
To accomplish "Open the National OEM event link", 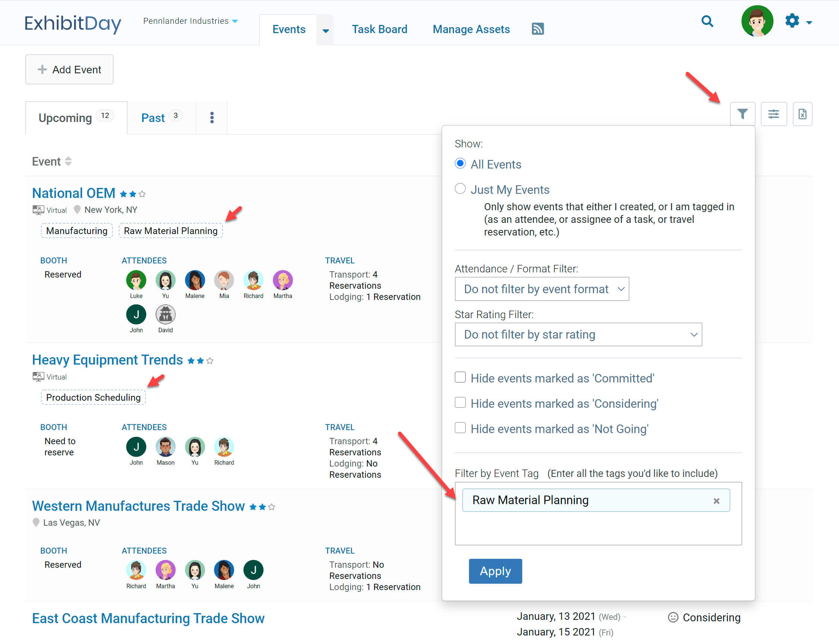I will 73,193.
